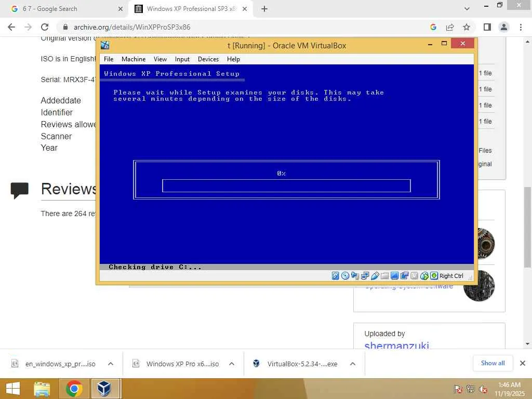The image size is (532, 399).
Task: Close the Windows XP Professional tab
Action: tap(245, 9)
